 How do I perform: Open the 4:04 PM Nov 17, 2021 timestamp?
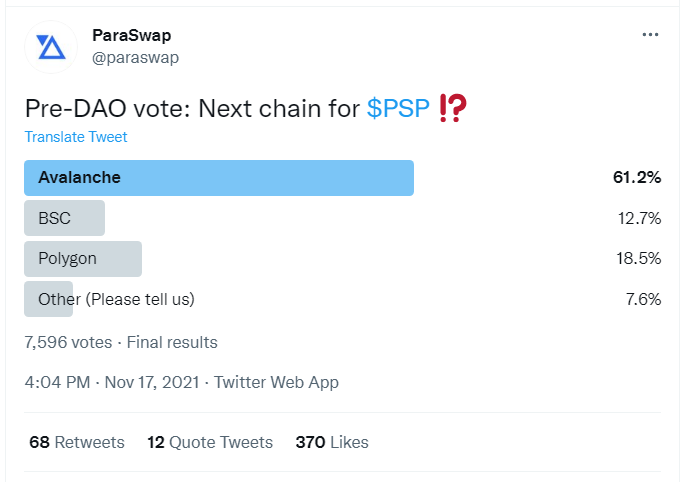112,382
